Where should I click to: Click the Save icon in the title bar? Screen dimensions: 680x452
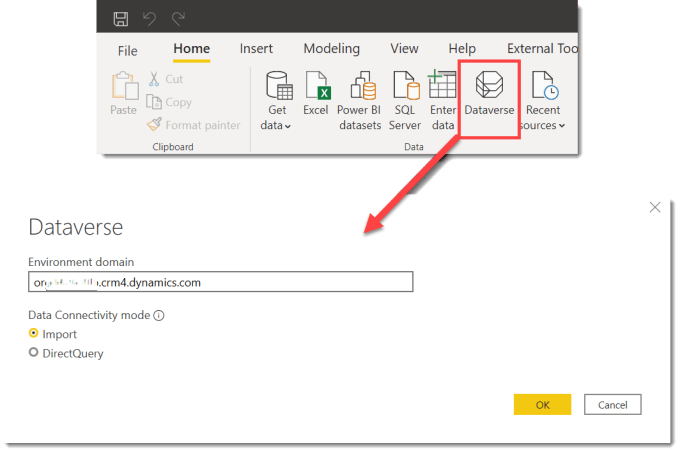tap(121, 19)
